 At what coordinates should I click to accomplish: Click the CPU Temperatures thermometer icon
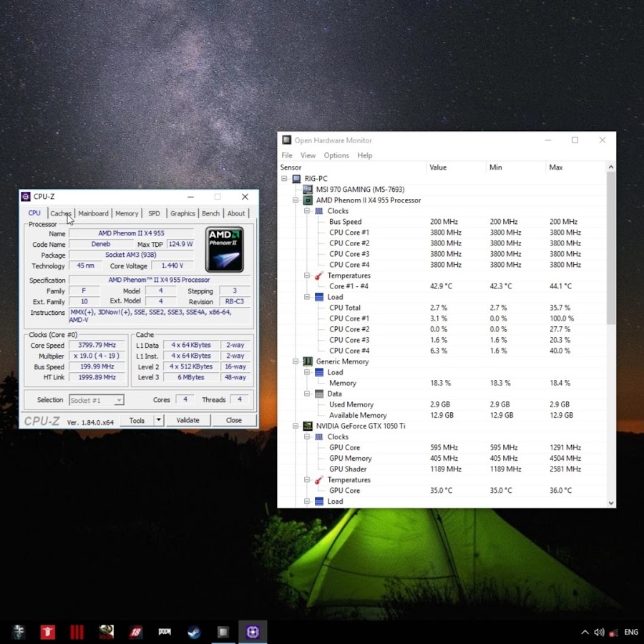pos(319,275)
